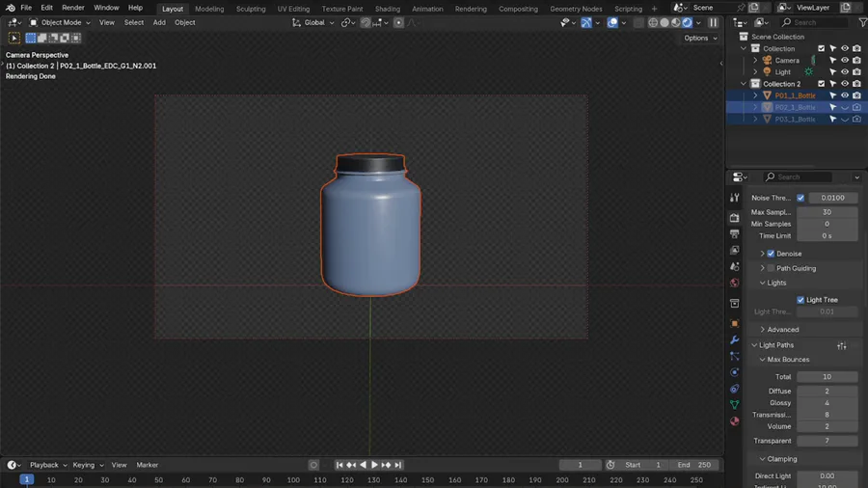Viewport: 868px width, 488px height.
Task: Disable the Denoise checkbox
Action: click(x=771, y=254)
